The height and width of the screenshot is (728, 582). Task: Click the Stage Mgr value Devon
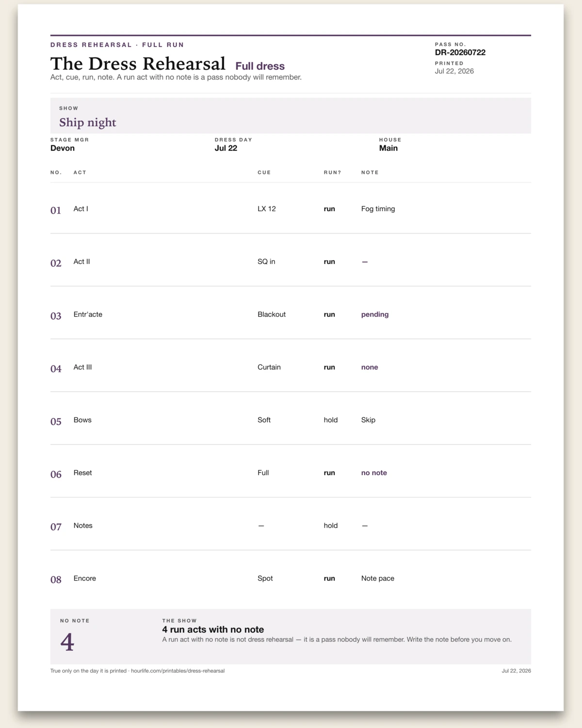click(x=63, y=148)
